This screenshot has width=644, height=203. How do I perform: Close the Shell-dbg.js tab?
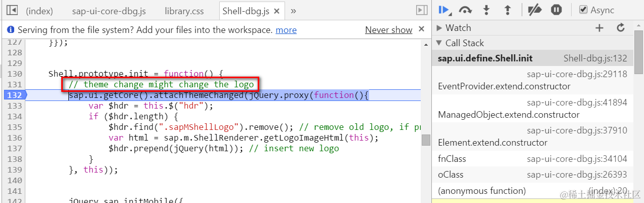pos(276,11)
